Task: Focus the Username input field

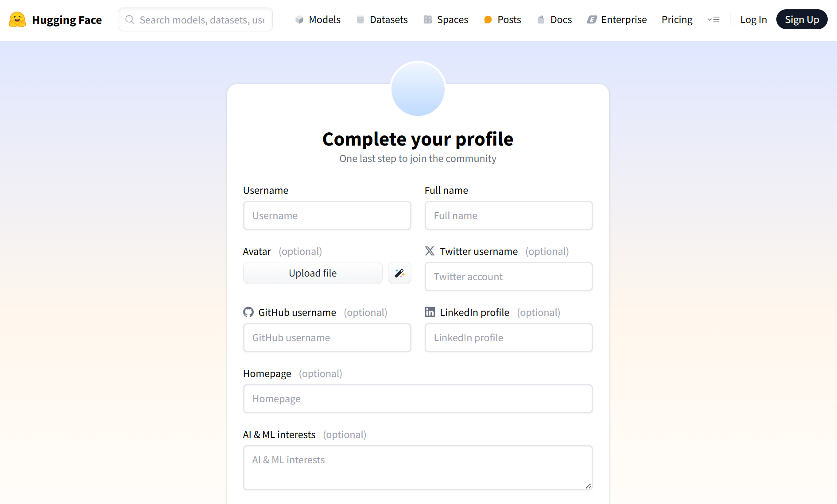Action: coord(327,215)
